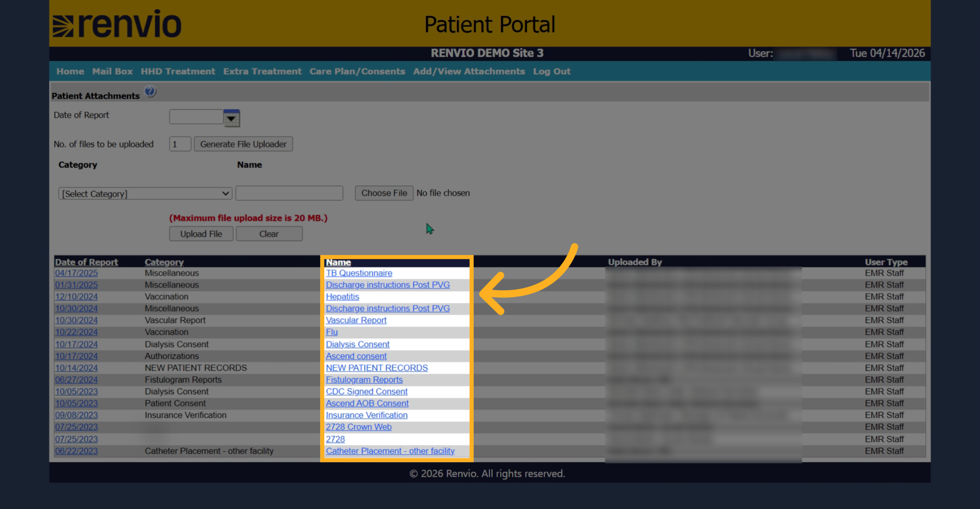Open the Date of Report calendar picker
The height and width of the screenshot is (509, 980).
(232, 118)
